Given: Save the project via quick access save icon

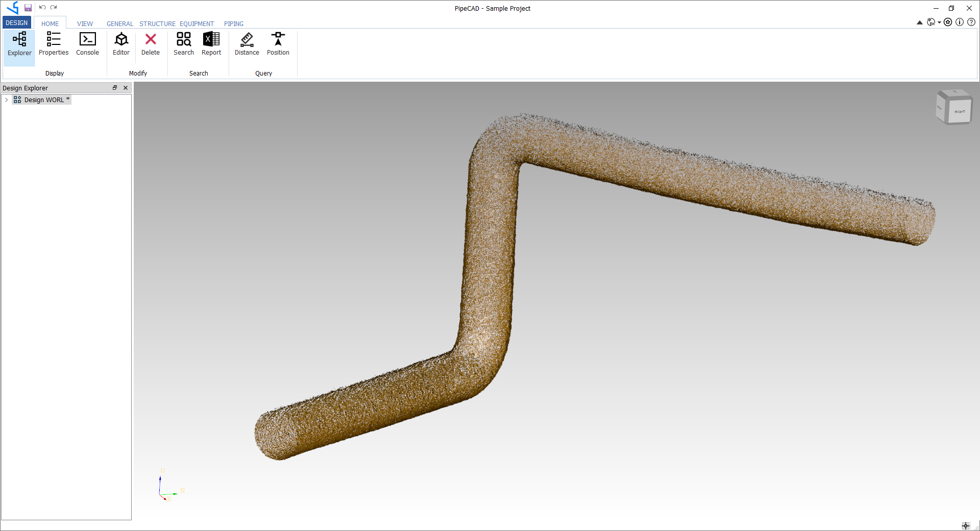Looking at the screenshot, I should [x=28, y=8].
